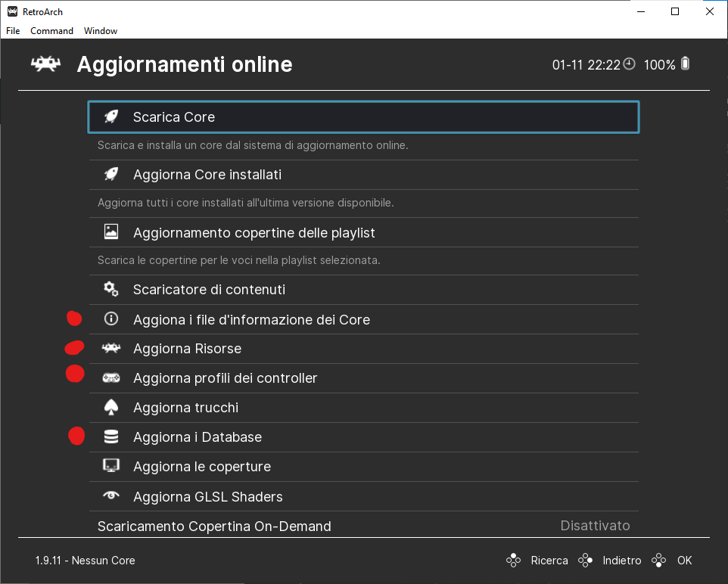Image resolution: width=728 pixels, height=584 pixels.
Task: Click the rocket icon beside Scarica Core
Action: pyautogui.click(x=111, y=116)
